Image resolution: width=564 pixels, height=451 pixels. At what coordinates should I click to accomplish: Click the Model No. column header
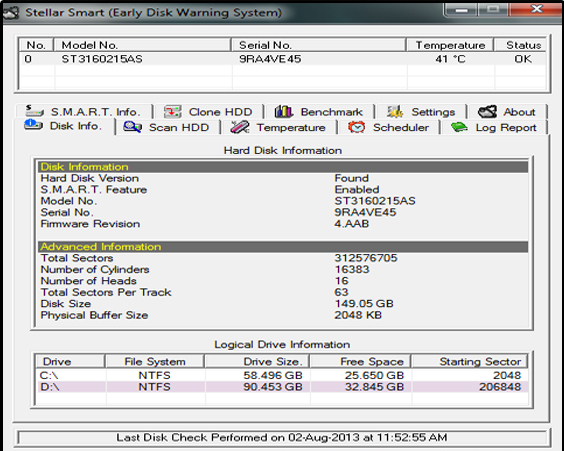143,45
